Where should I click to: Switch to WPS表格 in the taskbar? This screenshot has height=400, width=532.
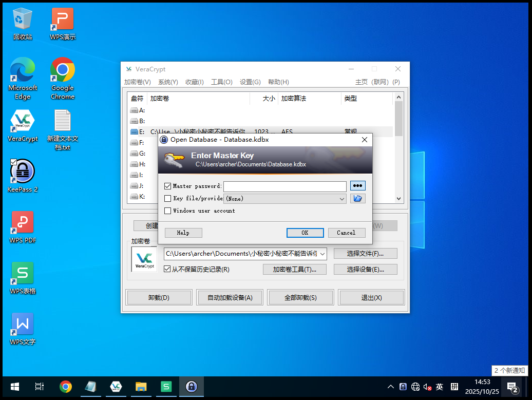click(166, 387)
